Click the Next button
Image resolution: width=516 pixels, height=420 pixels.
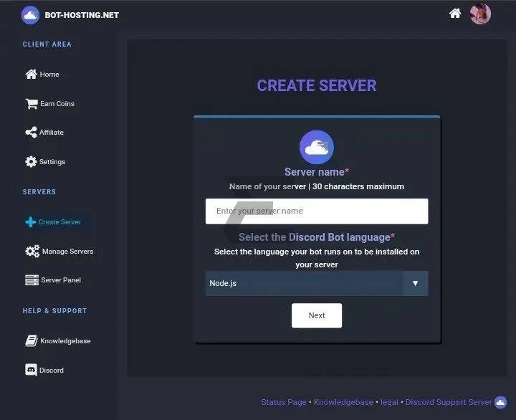pyautogui.click(x=317, y=315)
